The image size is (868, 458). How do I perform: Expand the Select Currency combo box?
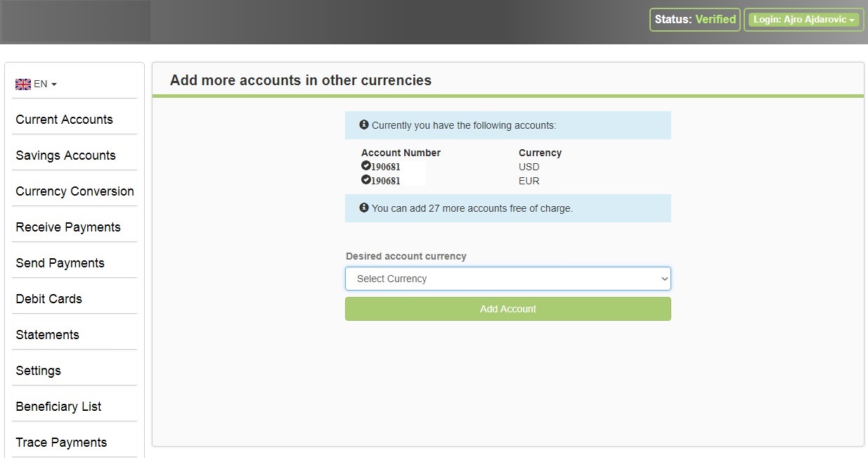coord(507,279)
